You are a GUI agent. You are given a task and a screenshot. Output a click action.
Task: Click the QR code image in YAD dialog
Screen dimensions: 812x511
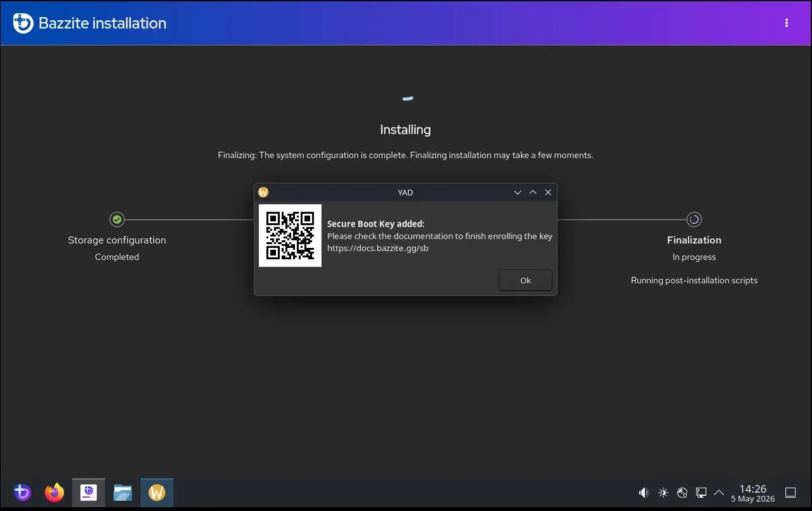pyautogui.click(x=290, y=236)
